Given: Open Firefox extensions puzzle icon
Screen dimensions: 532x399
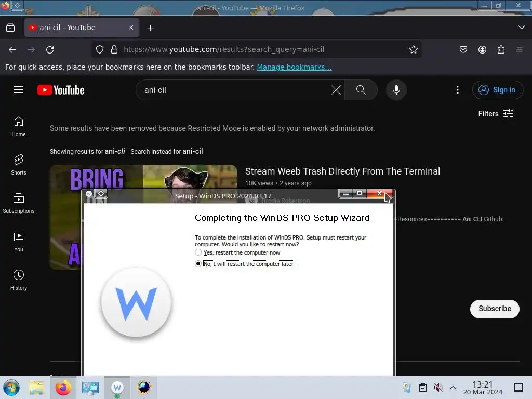Looking at the screenshot, I should pos(501,49).
